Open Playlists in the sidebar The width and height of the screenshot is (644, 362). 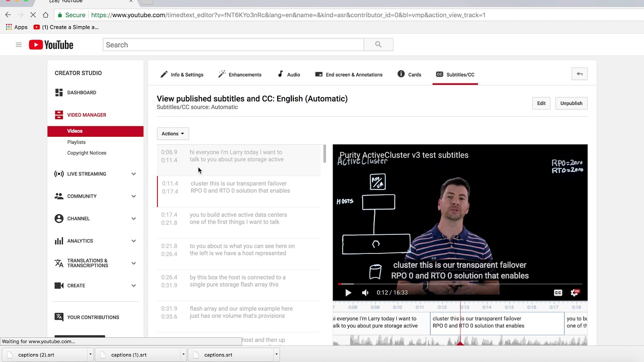coord(76,142)
